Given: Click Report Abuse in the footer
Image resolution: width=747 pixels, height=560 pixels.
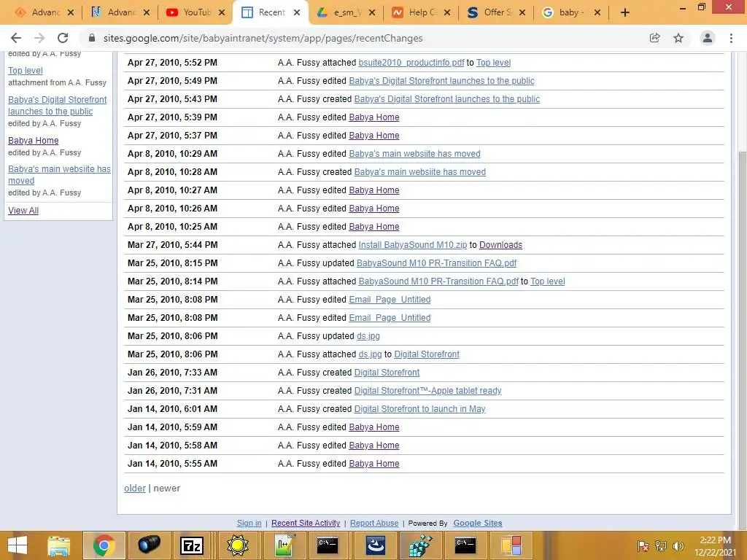Looking at the screenshot, I should [374, 523].
